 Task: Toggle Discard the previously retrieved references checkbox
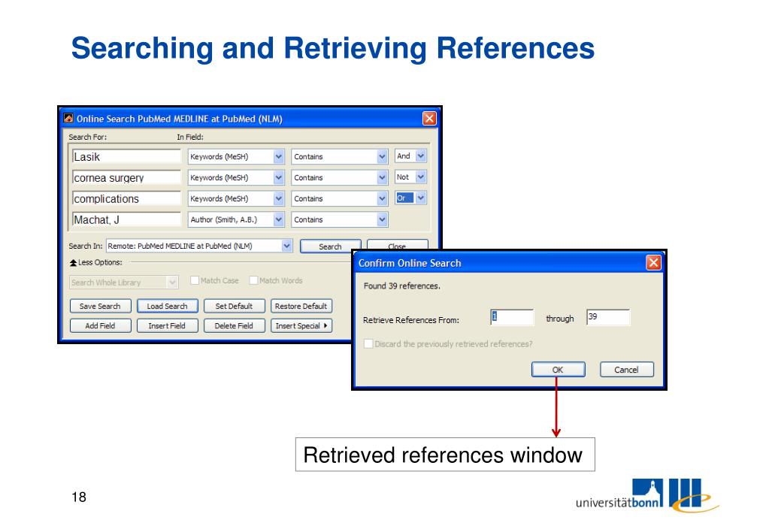pyautogui.click(x=368, y=343)
